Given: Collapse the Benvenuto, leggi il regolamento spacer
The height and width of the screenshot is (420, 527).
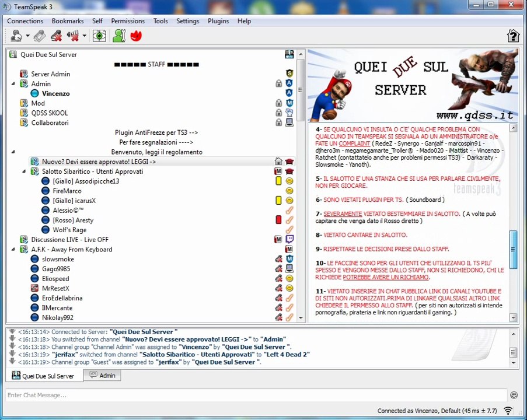Looking at the screenshot, I should 13,152.
